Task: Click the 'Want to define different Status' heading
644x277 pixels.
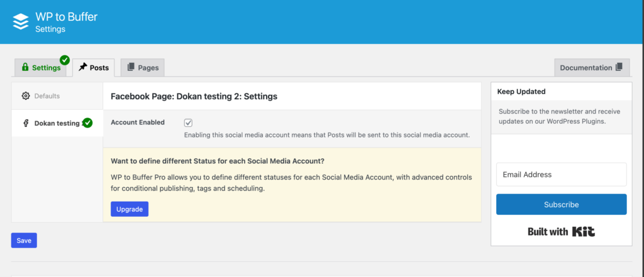Action: coord(218,161)
